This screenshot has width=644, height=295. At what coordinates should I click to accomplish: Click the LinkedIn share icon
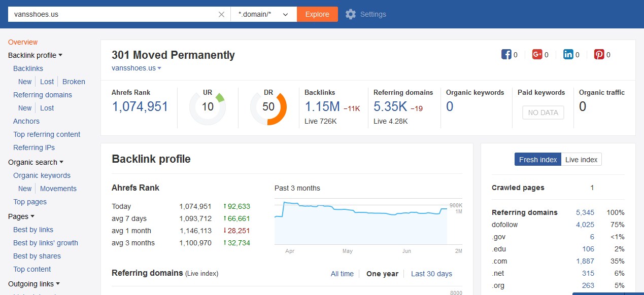568,55
